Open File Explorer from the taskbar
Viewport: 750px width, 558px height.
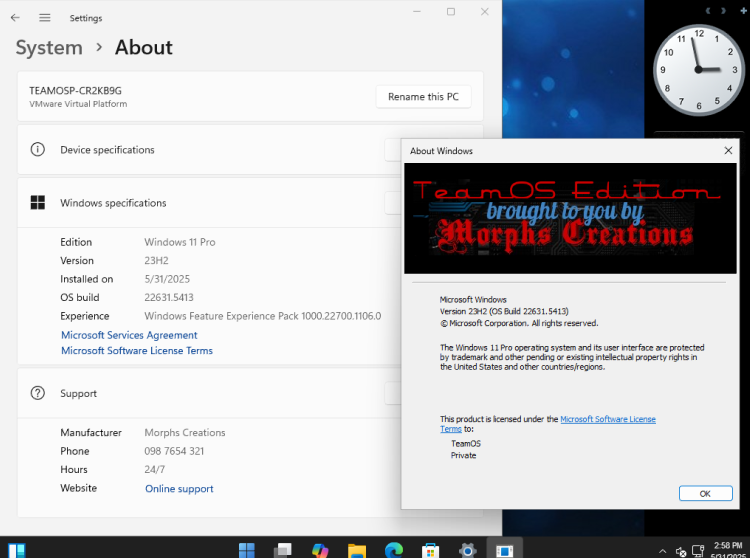[x=357, y=550]
